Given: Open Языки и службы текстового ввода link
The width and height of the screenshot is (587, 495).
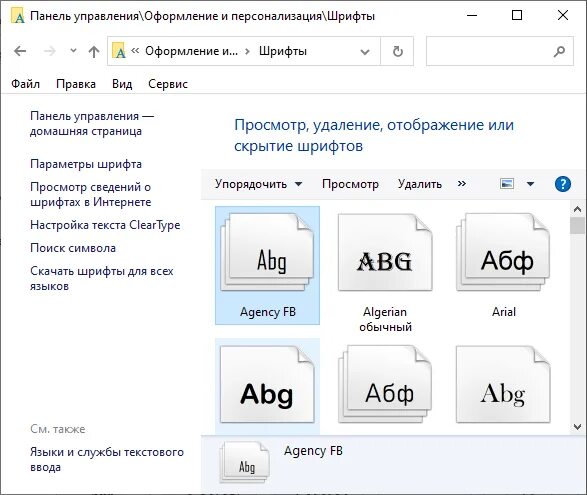Looking at the screenshot, I should tap(107, 459).
